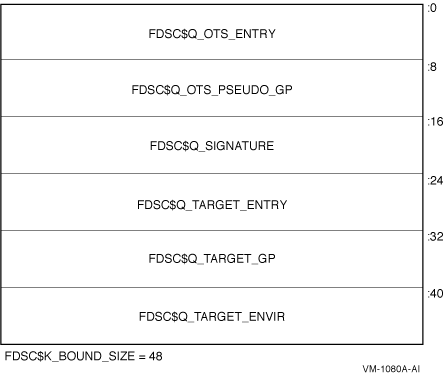Click the FDSC$Q_SIGNATURE field label
The image size is (443, 376).
click(212, 146)
